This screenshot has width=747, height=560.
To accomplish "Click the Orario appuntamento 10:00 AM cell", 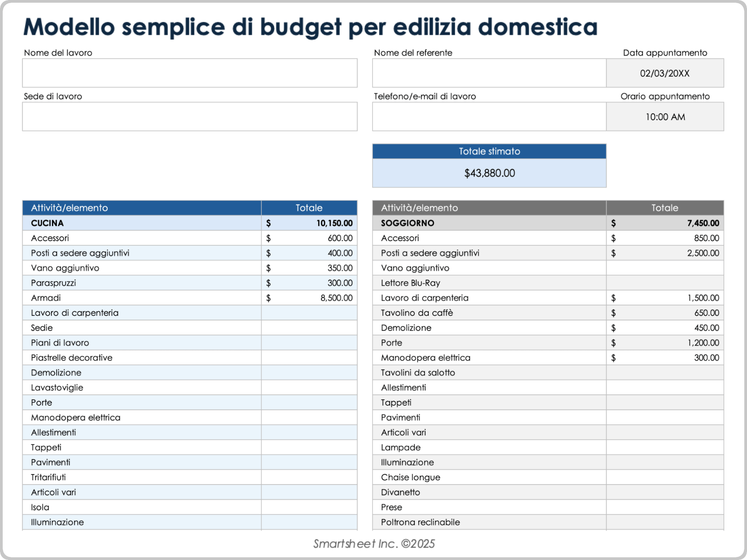I will pyautogui.click(x=665, y=117).
